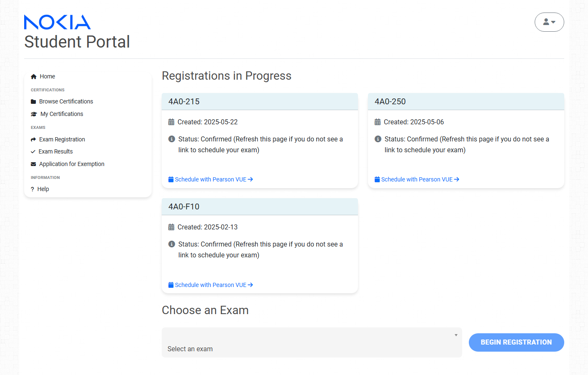The image size is (588, 375).
Task: Click the info icon in the 4A0-250 card
Action: coord(378,139)
